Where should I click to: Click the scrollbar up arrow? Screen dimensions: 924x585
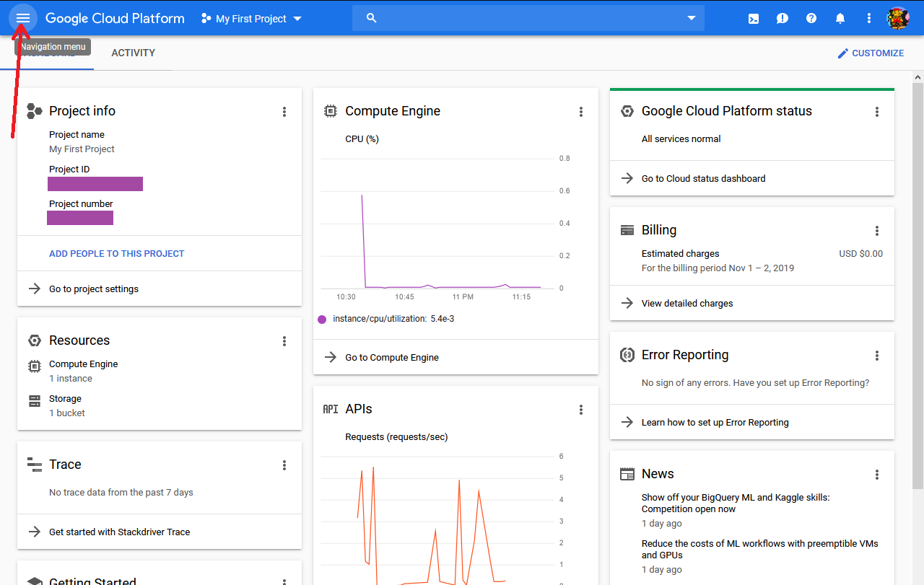(918, 77)
